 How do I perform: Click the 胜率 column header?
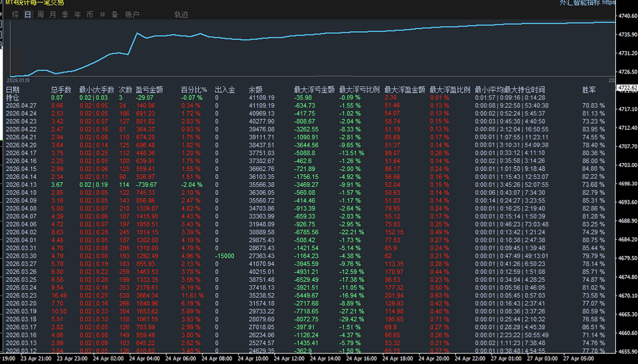pos(589,90)
